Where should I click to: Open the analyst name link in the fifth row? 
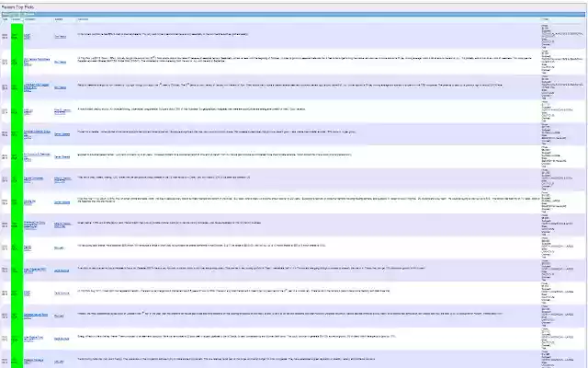(x=62, y=134)
